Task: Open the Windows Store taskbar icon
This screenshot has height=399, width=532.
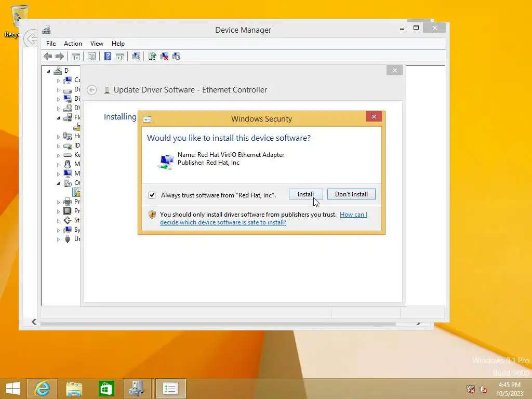Action: [x=106, y=389]
